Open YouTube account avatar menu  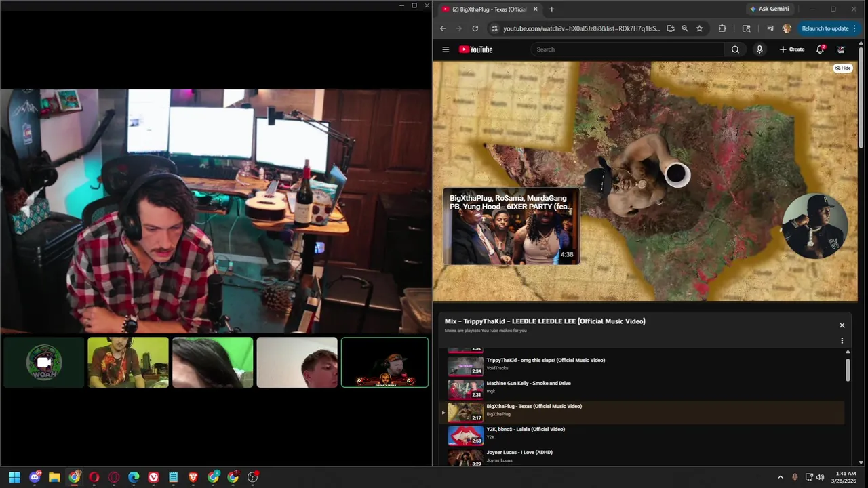coord(842,49)
